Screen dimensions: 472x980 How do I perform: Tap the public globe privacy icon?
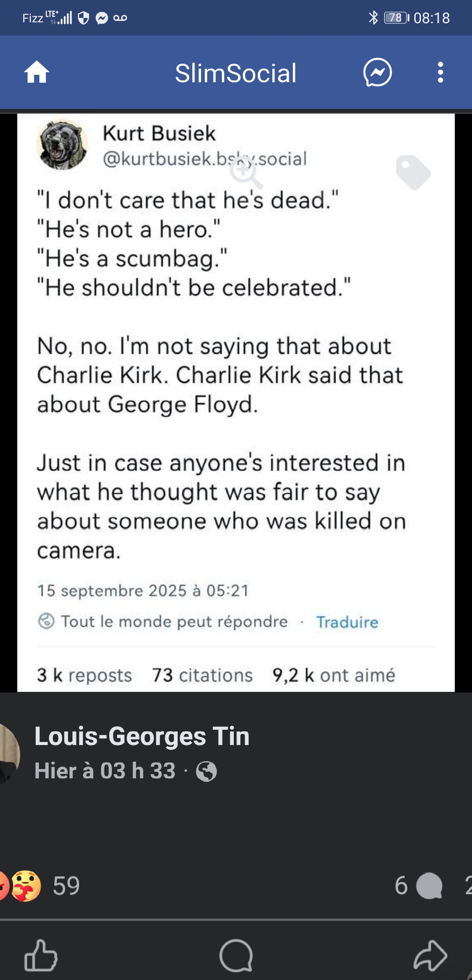(206, 771)
